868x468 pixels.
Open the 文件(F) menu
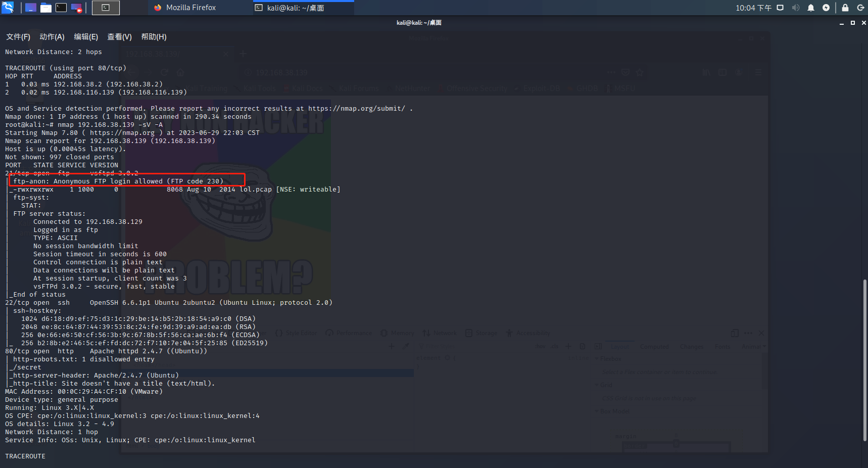tap(18, 37)
